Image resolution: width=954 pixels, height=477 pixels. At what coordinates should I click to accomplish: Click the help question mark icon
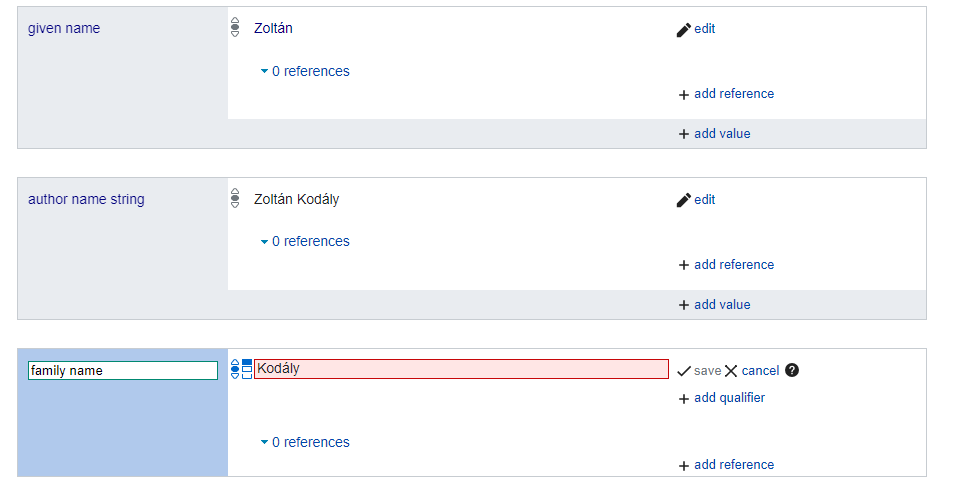coord(792,370)
